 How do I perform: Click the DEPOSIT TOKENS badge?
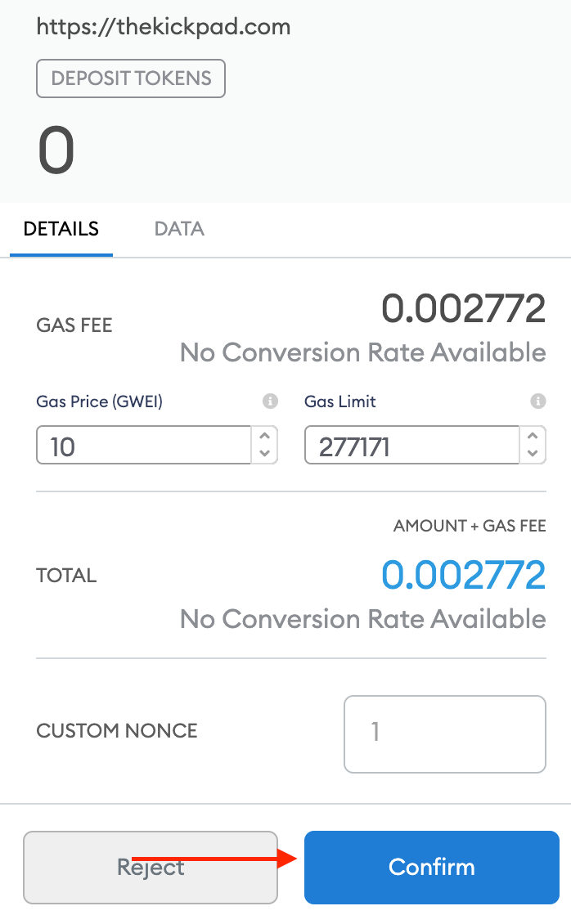coord(130,78)
